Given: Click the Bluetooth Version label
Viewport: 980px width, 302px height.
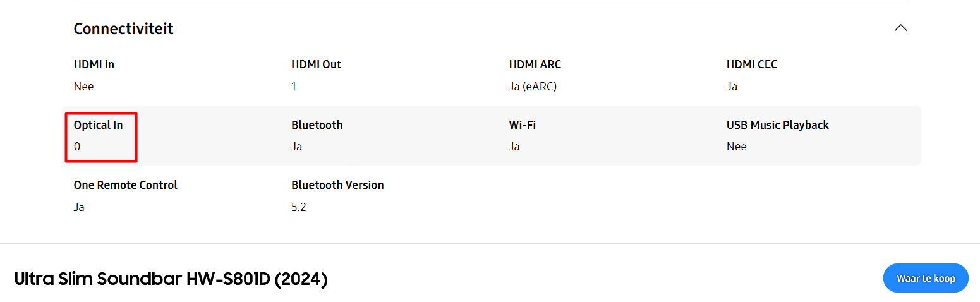Looking at the screenshot, I should [337, 185].
